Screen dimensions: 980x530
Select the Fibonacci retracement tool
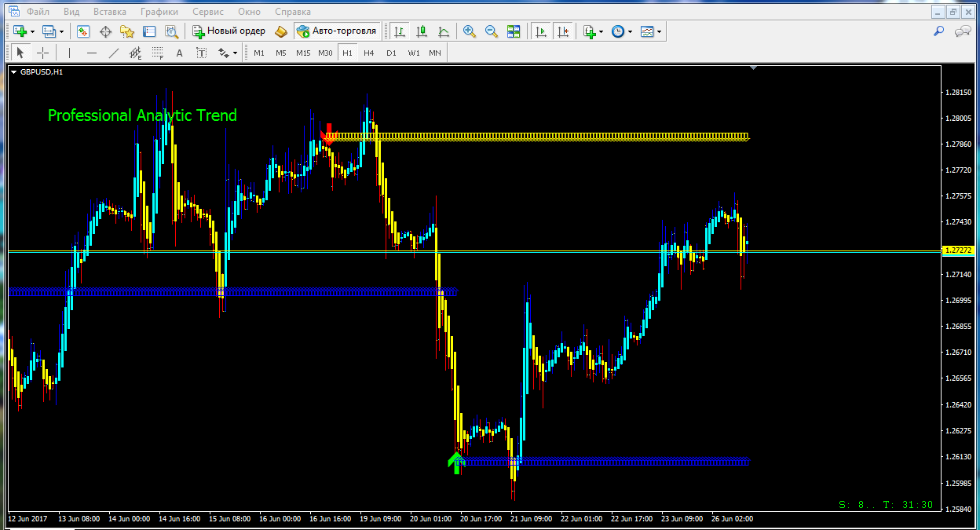(157, 53)
